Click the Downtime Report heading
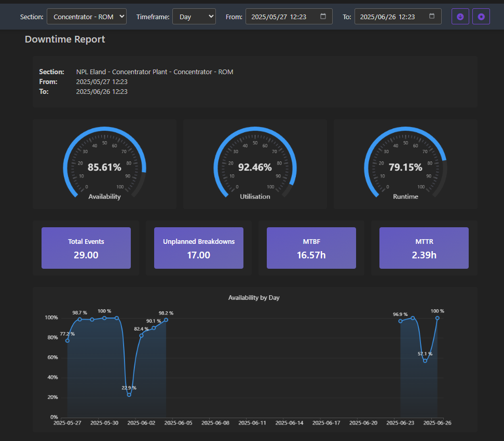The width and height of the screenshot is (504, 441). tap(65, 39)
